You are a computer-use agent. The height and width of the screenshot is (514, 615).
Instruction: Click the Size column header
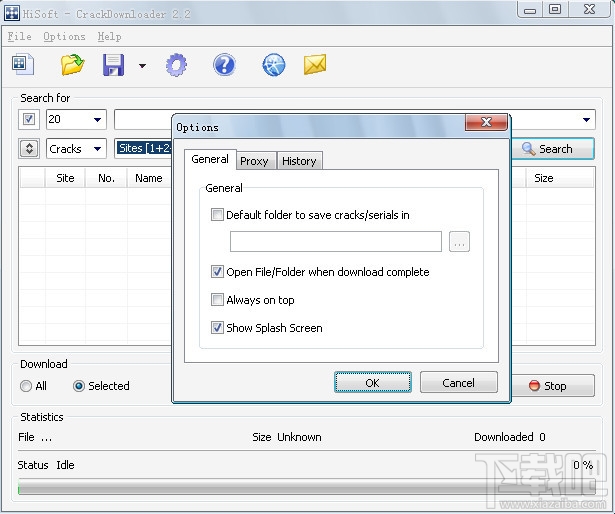pyautogui.click(x=560, y=178)
